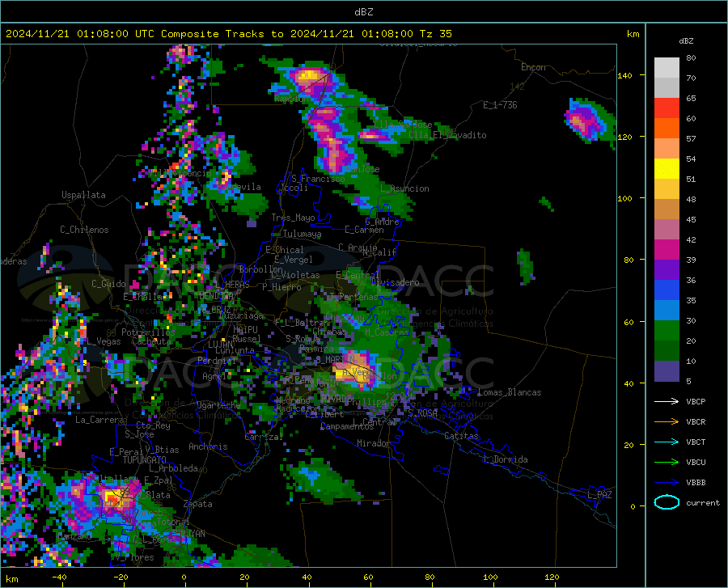Select the magenta 39–42 dBZ legend swatch
This screenshot has width=728, height=588.
(667, 250)
